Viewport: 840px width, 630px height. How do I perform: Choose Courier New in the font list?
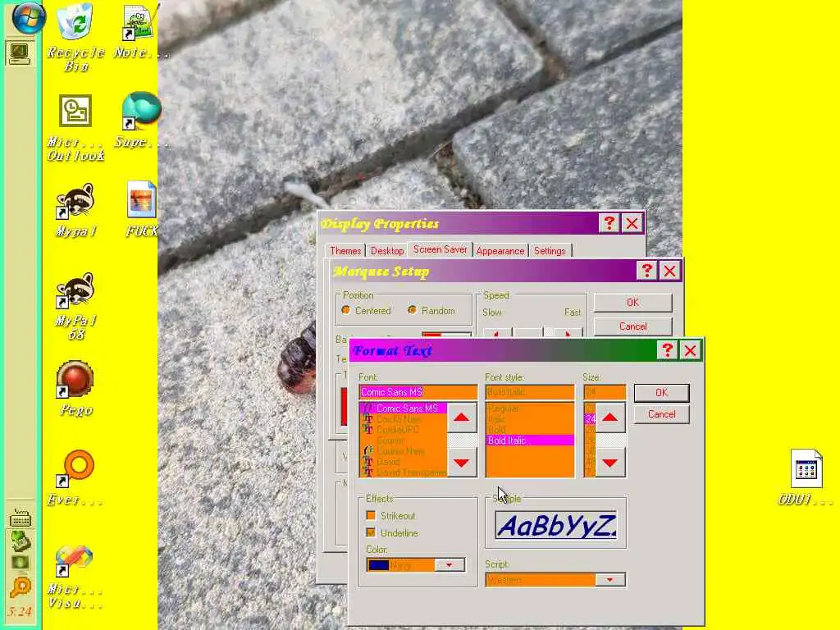(403, 451)
